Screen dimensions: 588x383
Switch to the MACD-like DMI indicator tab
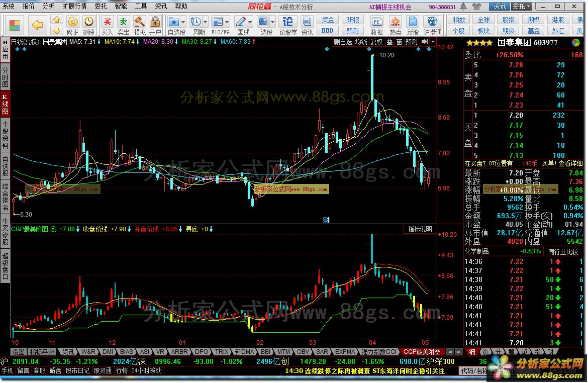click(x=108, y=352)
